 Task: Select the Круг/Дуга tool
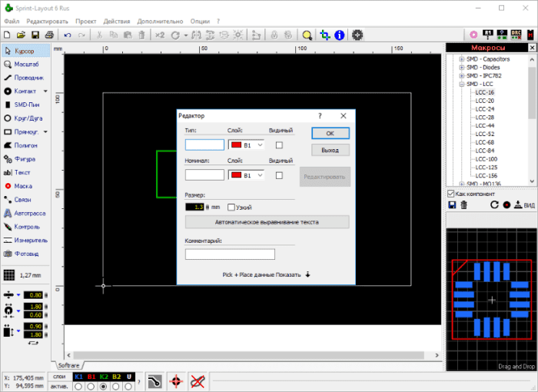coord(25,118)
